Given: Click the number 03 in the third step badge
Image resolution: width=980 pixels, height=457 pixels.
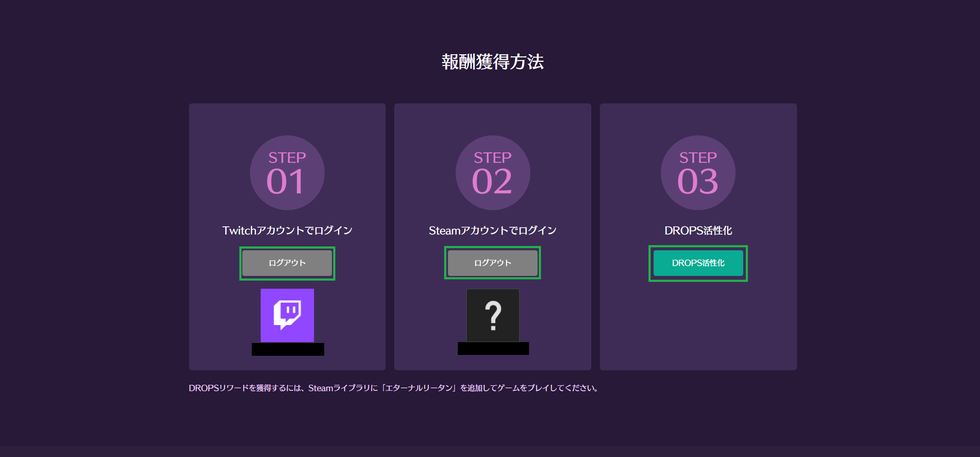Looking at the screenshot, I should tap(698, 182).
